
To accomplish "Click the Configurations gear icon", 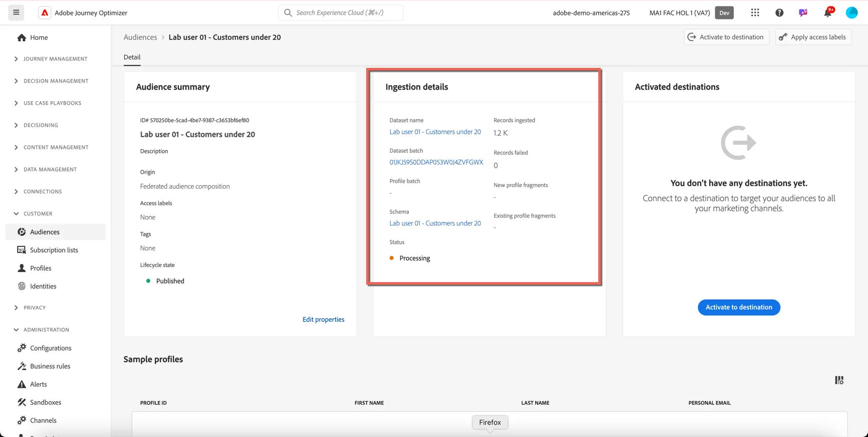I will (x=22, y=348).
